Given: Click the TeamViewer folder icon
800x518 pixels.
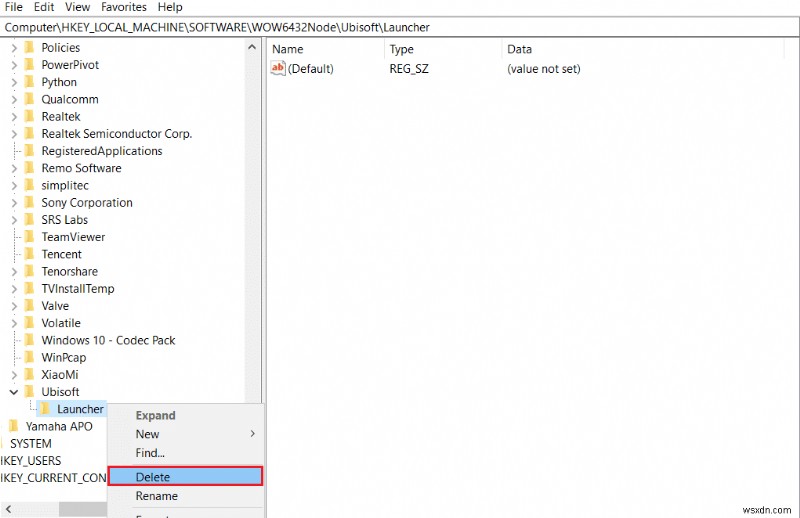Looking at the screenshot, I should pyautogui.click(x=30, y=237).
